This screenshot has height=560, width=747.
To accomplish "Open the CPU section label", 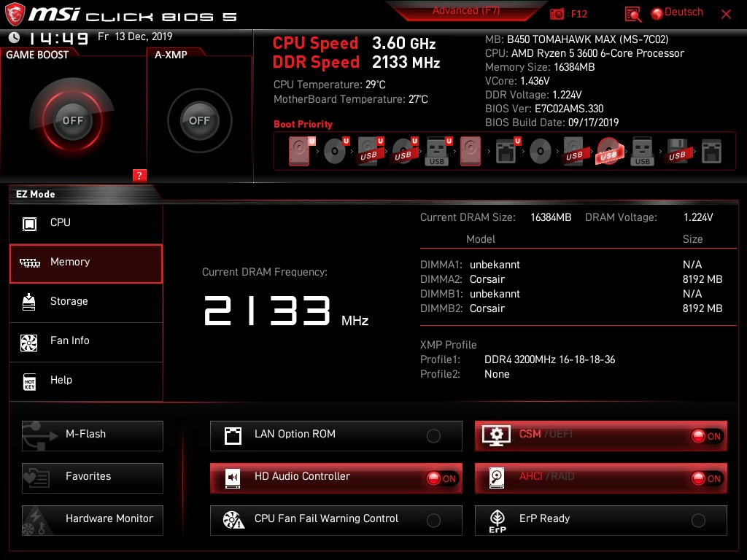I will point(61,222).
